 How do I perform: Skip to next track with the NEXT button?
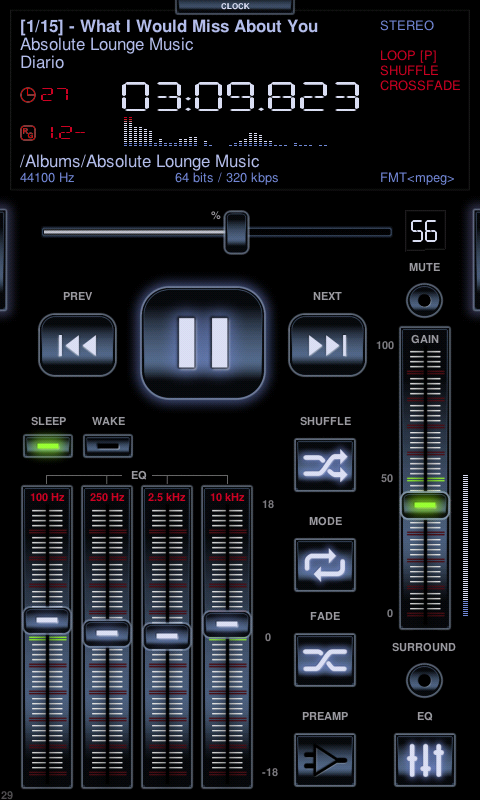coord(327,345)
